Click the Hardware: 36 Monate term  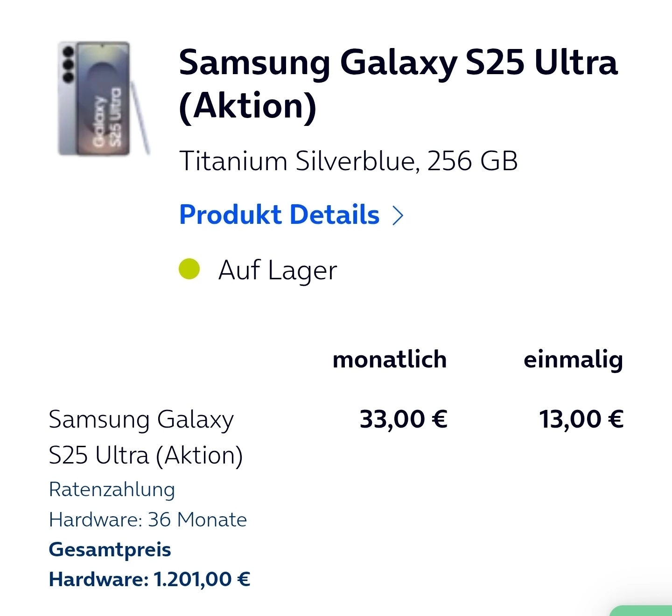click(148, 519)
